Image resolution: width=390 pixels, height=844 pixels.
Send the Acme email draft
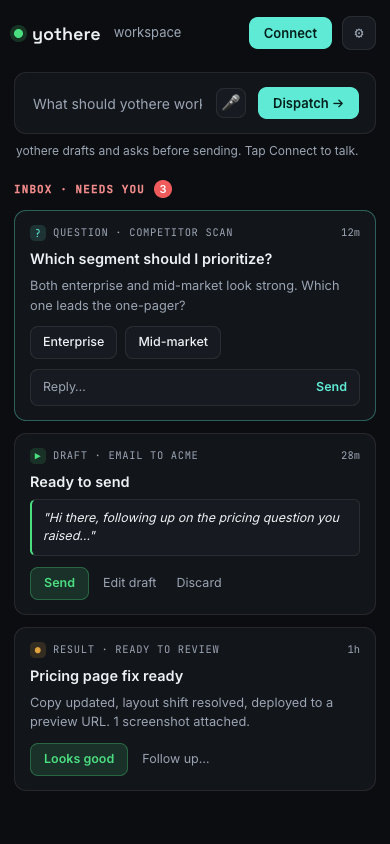59,583
